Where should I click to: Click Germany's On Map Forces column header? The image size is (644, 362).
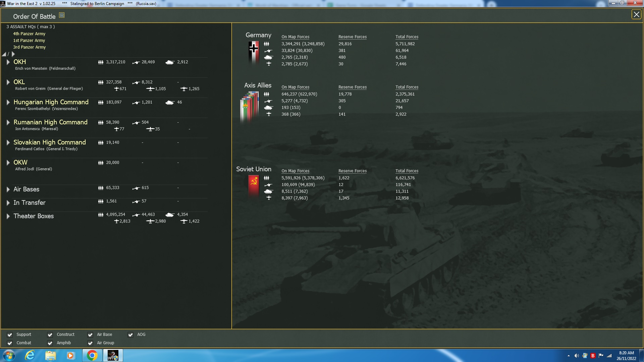[295, 37]
